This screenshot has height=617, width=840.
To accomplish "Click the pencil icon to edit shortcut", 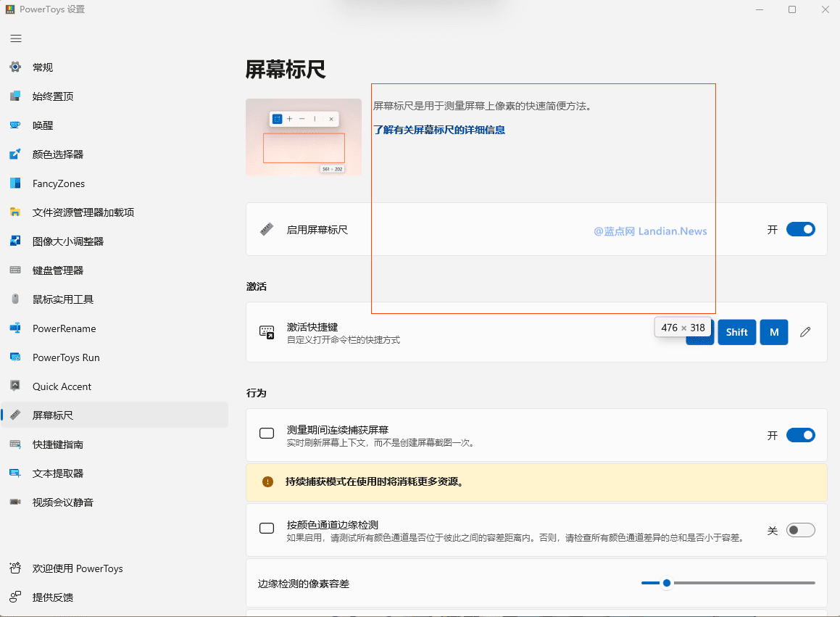I will [x=805, y=332].
